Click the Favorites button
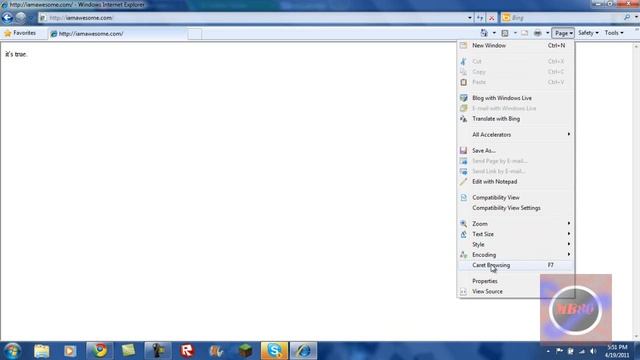The image size is (640, 360). (20, 33)
